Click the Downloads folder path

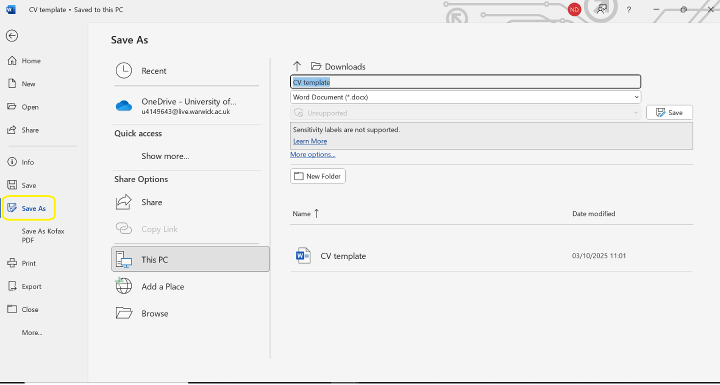[x=338, y=67]
